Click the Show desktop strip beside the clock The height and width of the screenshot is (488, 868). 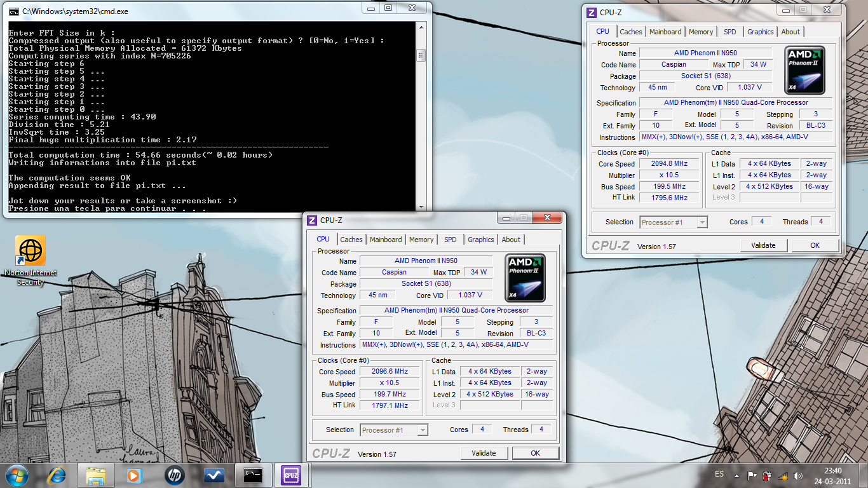(864, 475)
